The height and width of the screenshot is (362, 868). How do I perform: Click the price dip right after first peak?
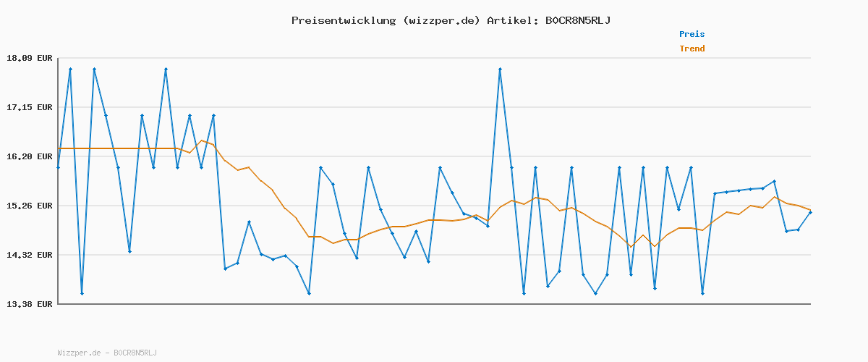pyautogui.click(x=82, y=293)
